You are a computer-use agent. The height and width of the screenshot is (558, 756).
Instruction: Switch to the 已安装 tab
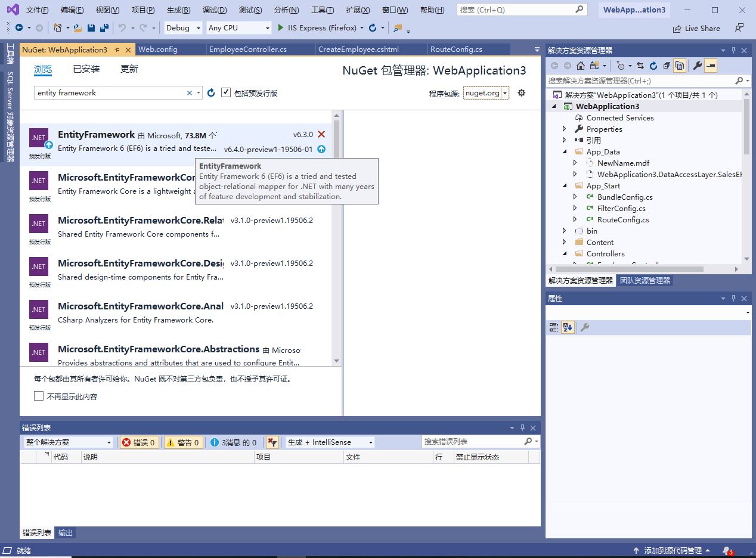[86, 69]
